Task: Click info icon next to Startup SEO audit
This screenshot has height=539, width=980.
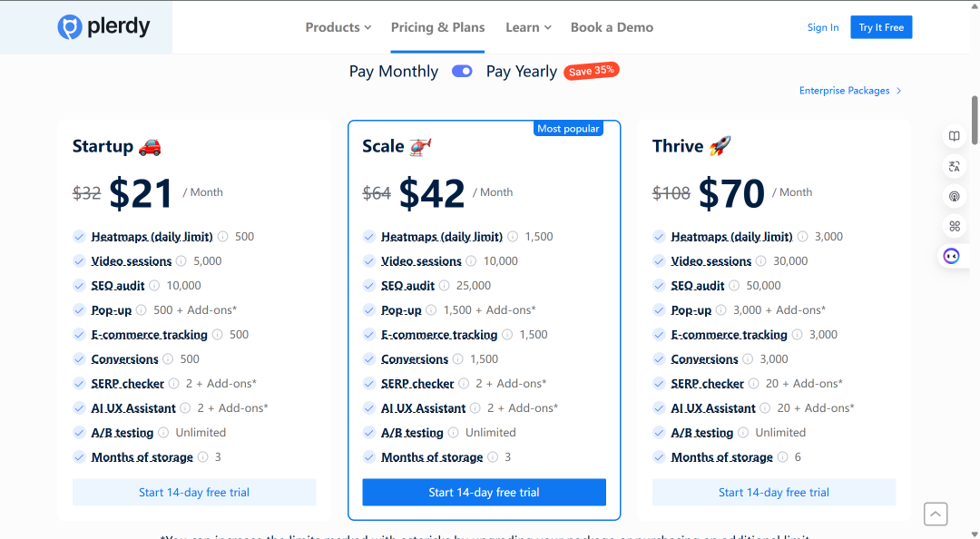Action: pos(154,285)
